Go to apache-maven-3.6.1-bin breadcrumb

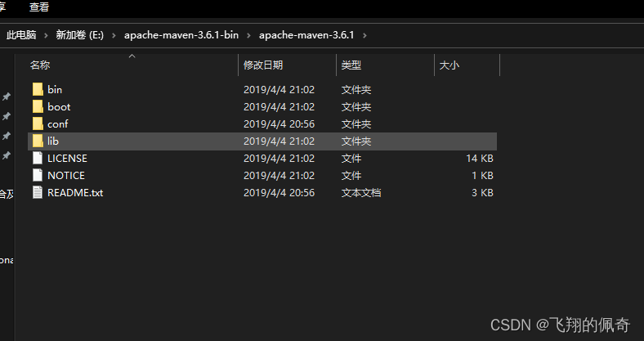181,35
